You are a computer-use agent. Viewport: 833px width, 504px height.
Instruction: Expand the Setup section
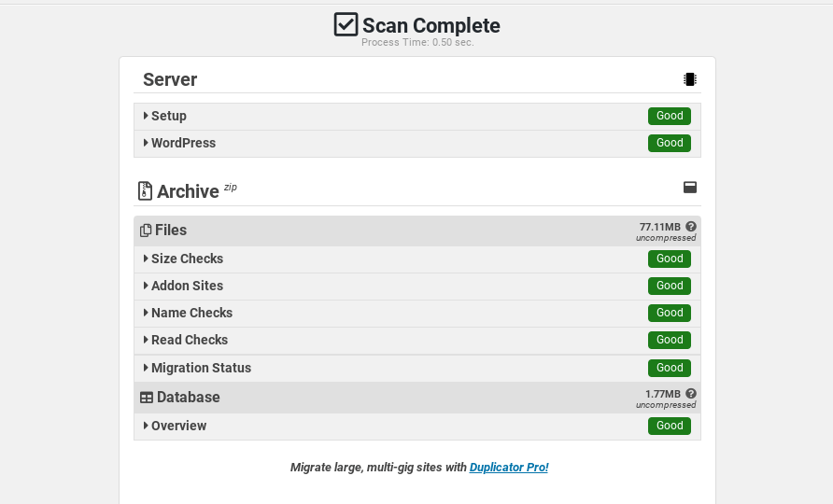click(168, 116)
